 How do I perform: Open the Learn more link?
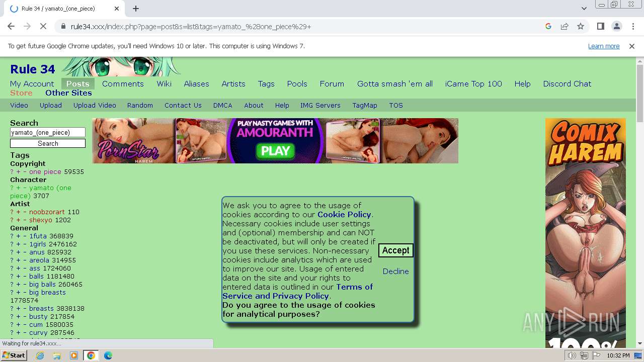[604, 46]
